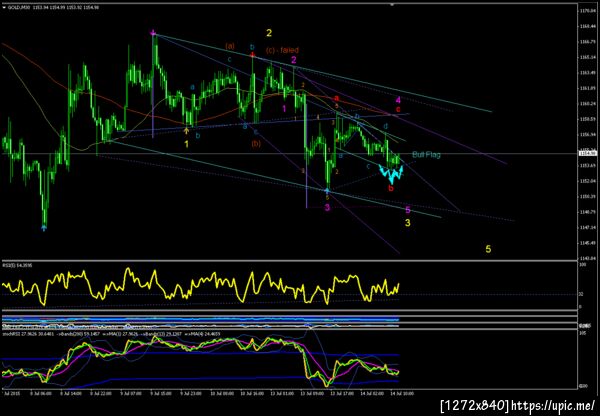Click the chart shift marker on top border
The height and width of the screenshot is (416, 600).
[391, 5]
